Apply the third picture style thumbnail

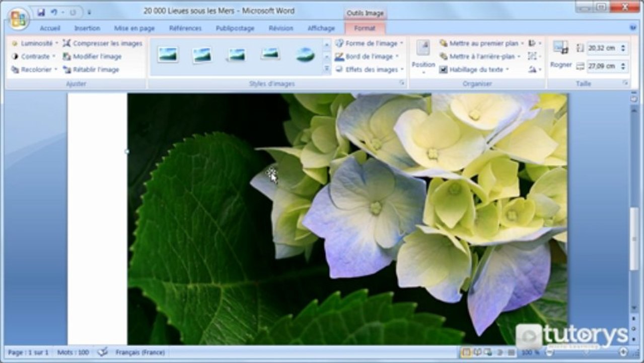(x=236, y=54)
